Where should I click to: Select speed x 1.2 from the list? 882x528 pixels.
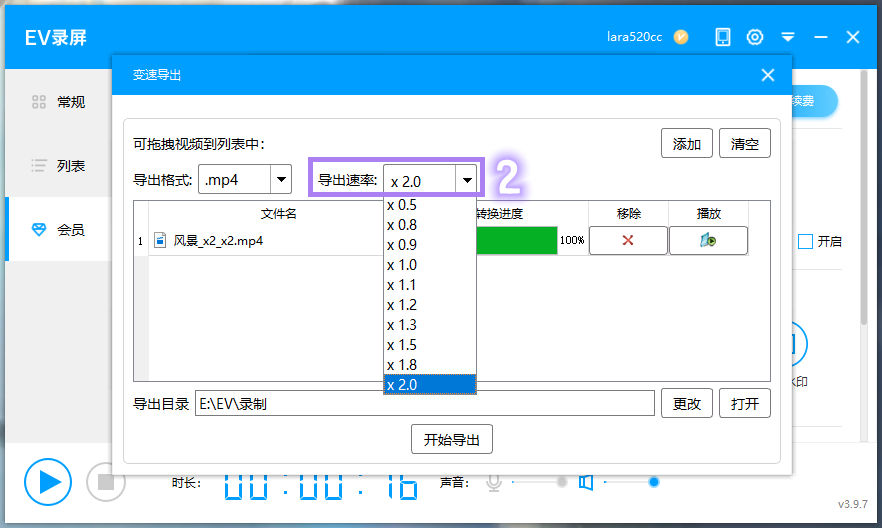click(430, 305)
